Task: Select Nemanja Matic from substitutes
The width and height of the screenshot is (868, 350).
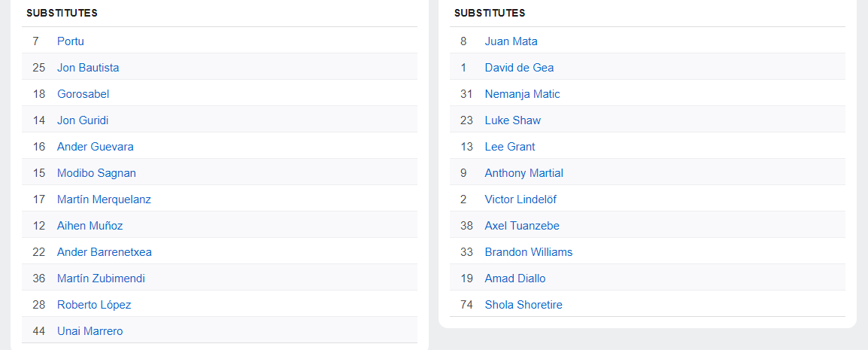Action: click(522, 94)
